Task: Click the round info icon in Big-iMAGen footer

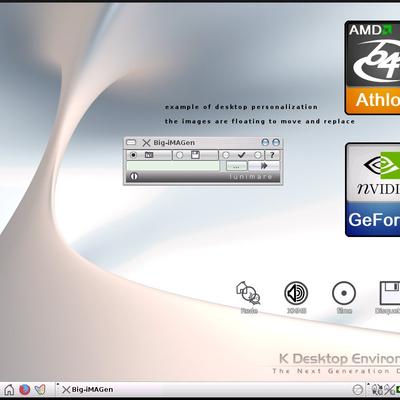Action: pyautogui.click(x=134, y=176)
